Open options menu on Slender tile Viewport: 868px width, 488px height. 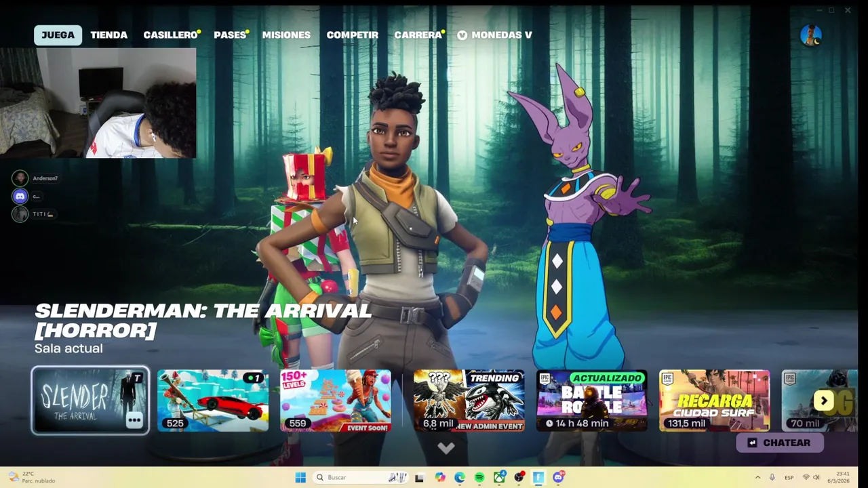[134, 420]
